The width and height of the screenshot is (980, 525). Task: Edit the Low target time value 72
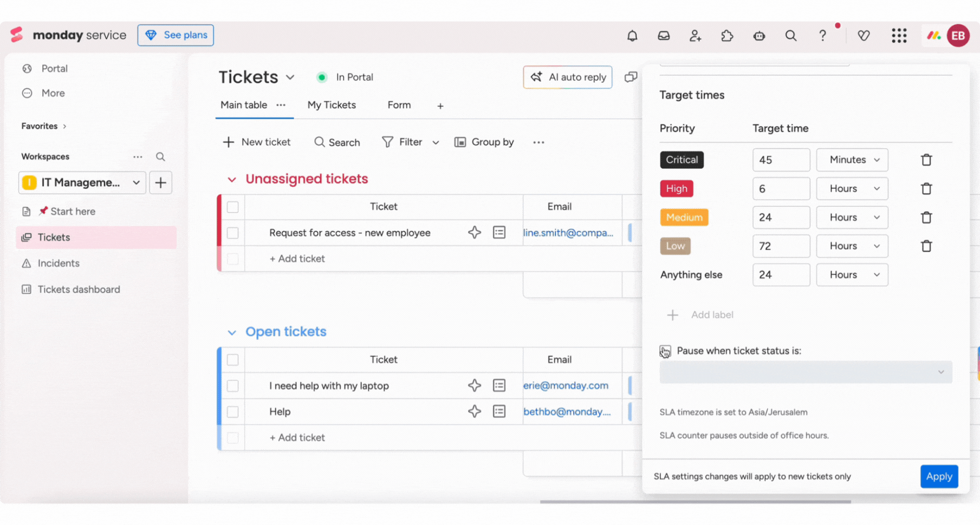(781, 246)
